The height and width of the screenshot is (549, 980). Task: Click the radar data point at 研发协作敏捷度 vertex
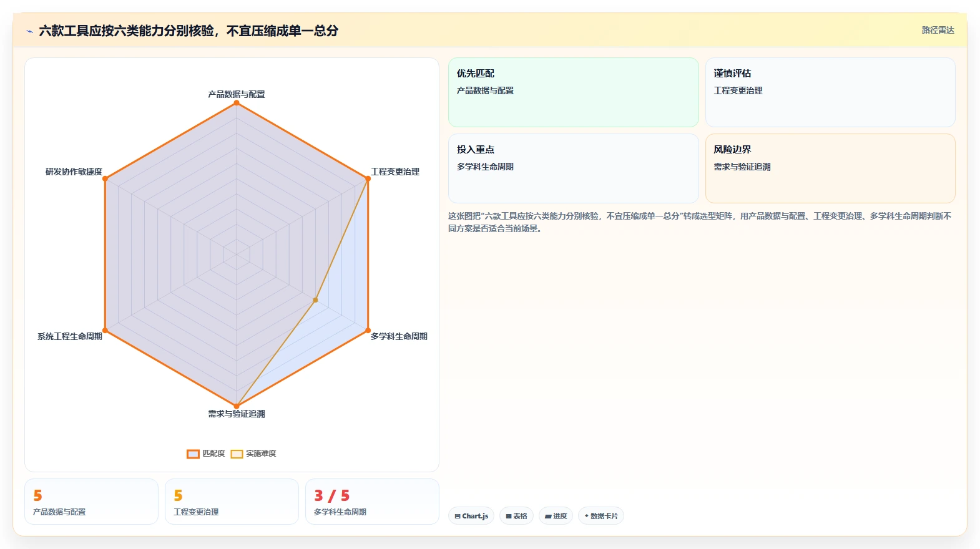(x=105, y=178)
